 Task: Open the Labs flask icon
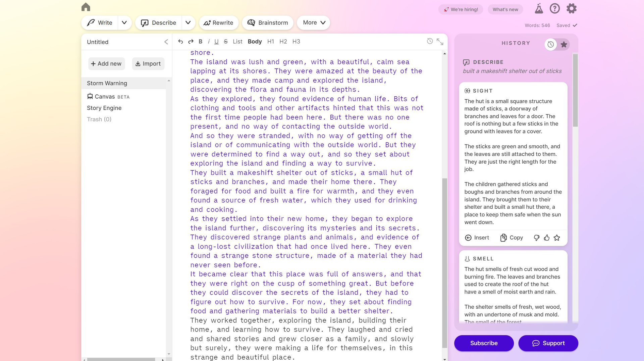[539, 8]
